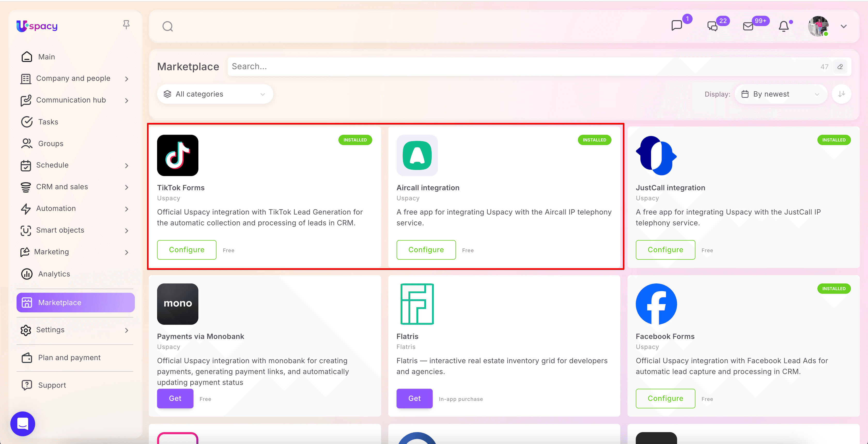Viewport: 868px width, 444px height.
Task: Open the global search magnifier icon
Action: [x=167, y=26]
